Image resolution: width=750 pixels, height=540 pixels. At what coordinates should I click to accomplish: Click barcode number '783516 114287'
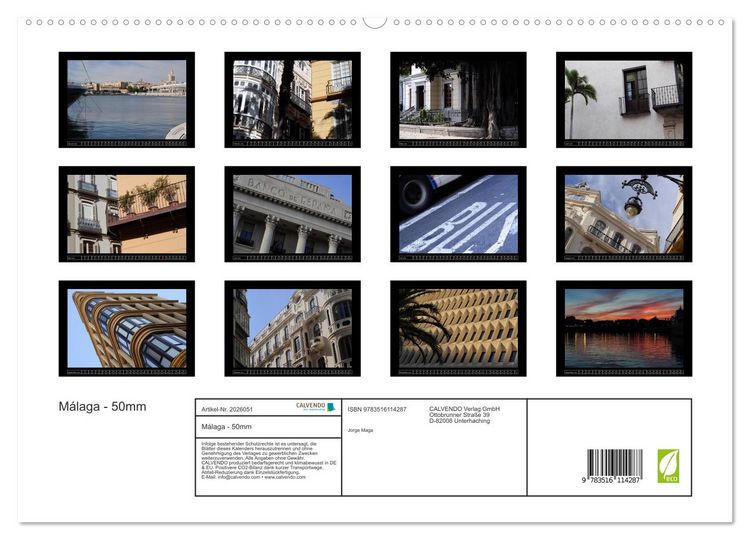(x=614, y=480)
